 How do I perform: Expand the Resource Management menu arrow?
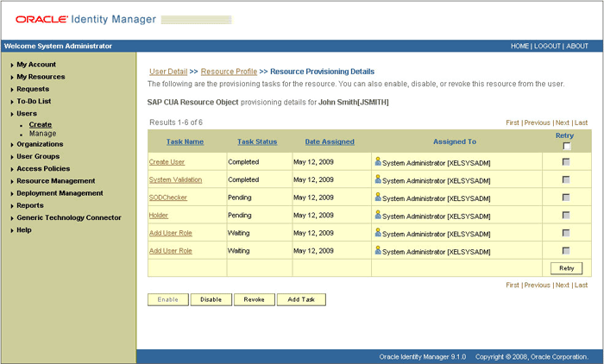(x=12, y=182)
